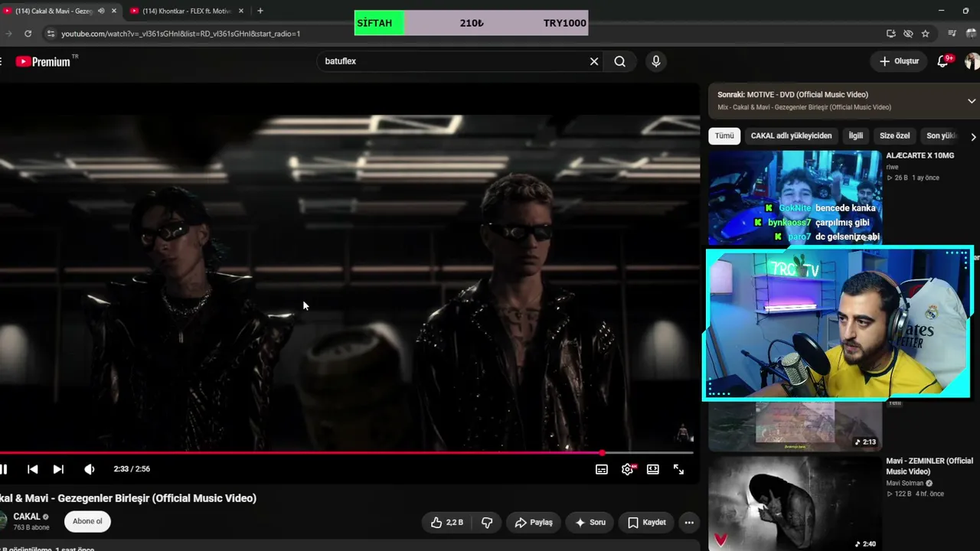Click the YouTube URL in the address bar
Viewport: 980px width, 551px height.
pos(181,34)
